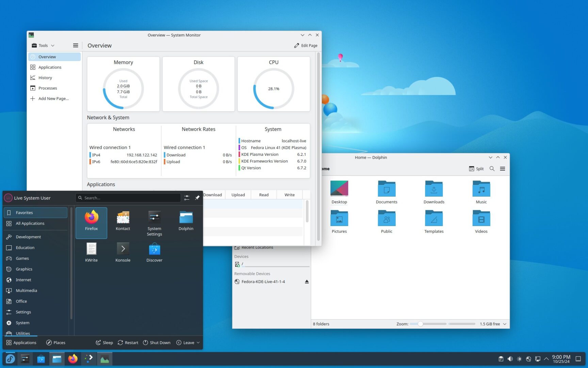Open System Monitor from the taskbar
This screenshot has height=368, width=588.
click(105, 358)
